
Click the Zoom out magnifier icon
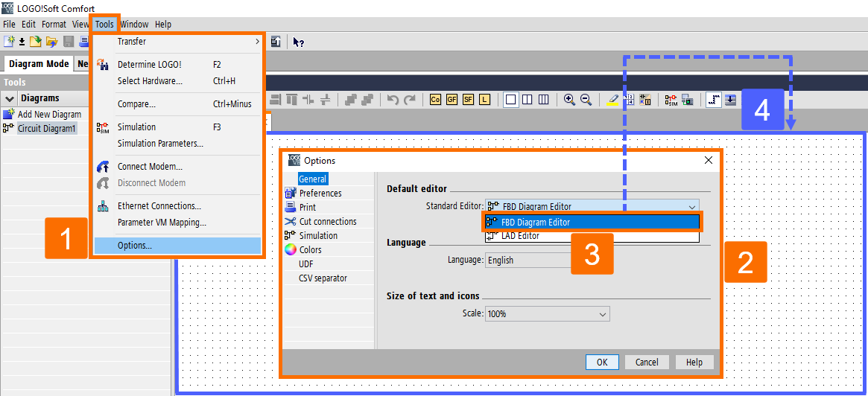coord(586,100)
